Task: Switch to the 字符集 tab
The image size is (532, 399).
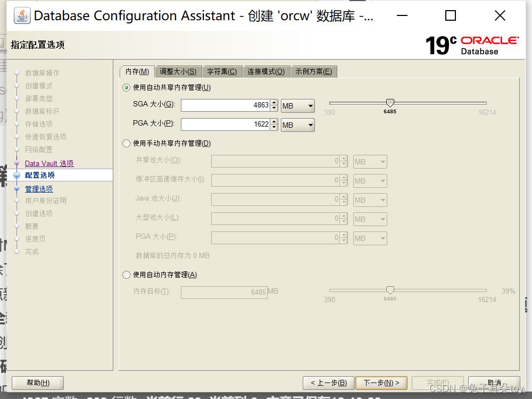Action: point(222,72)
